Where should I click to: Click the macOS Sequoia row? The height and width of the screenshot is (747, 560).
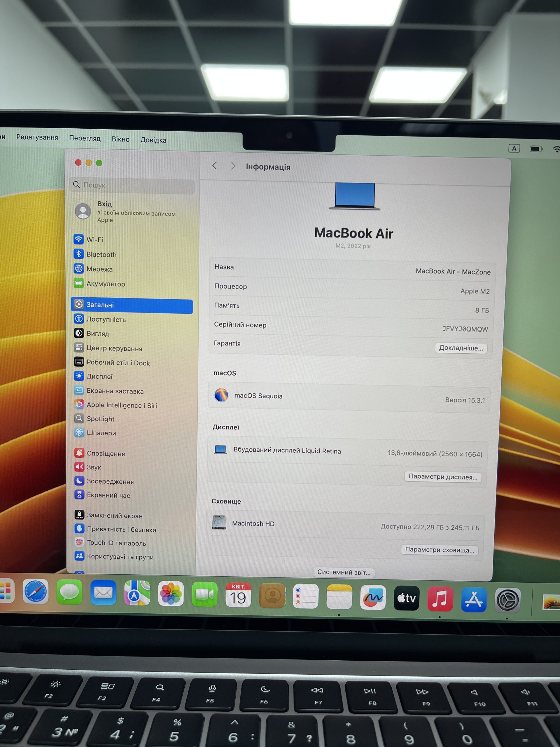[x=349, y=398]
